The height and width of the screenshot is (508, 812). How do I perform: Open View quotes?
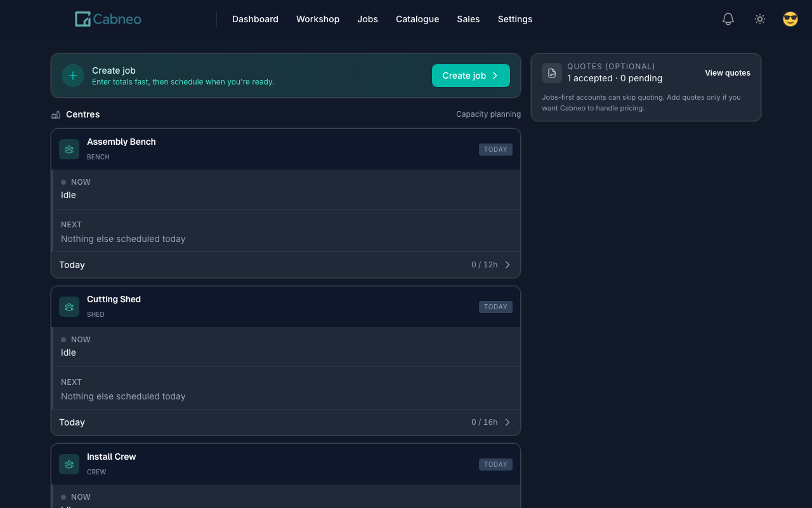727,72
